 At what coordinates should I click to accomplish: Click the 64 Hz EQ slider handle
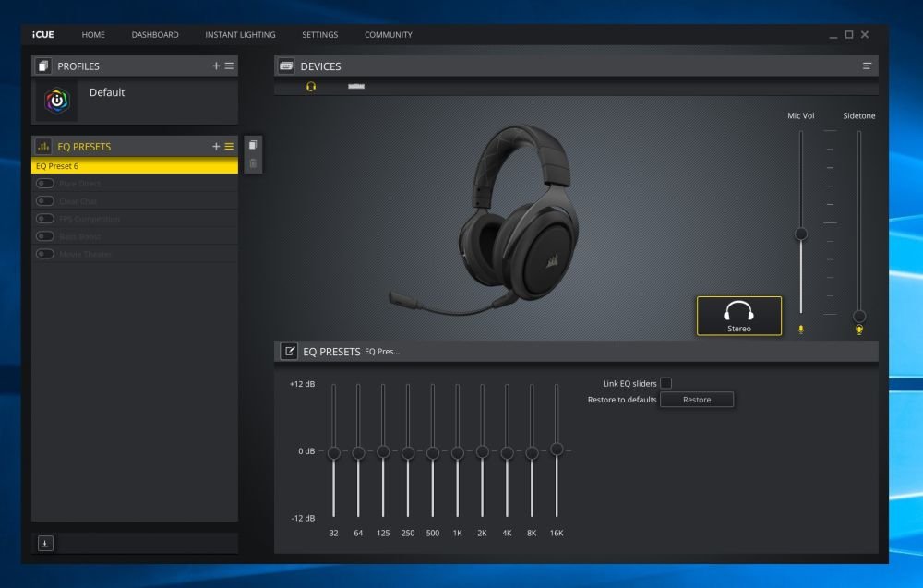[x=358, y=452]
